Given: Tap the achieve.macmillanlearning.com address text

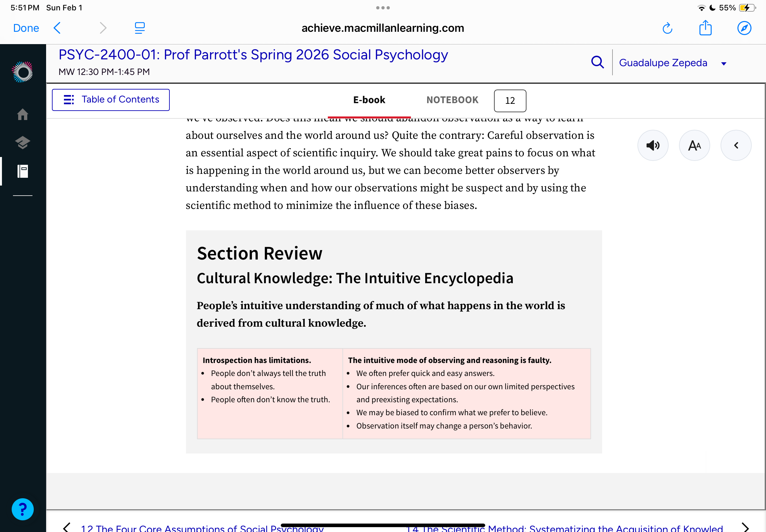Looking at the screenshot, I should [x=382, y=28].
